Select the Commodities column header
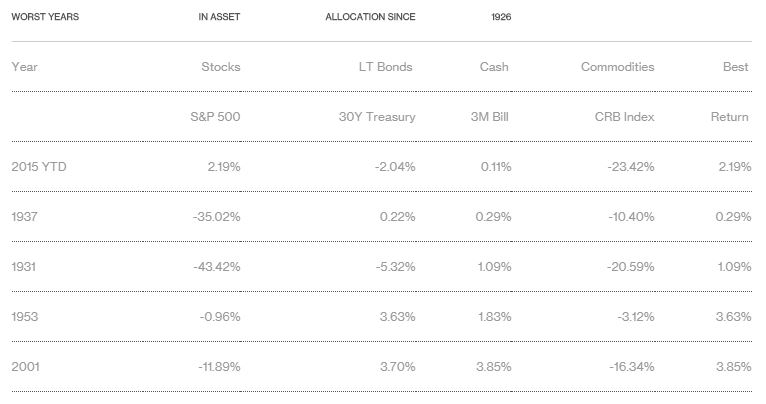 [617, 67]
